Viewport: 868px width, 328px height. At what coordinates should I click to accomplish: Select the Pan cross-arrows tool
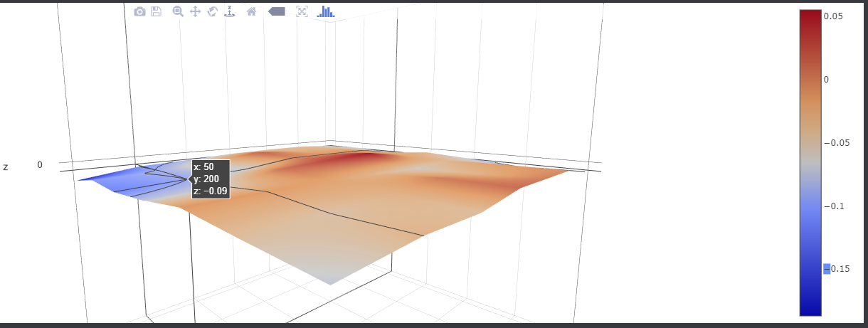195,11
